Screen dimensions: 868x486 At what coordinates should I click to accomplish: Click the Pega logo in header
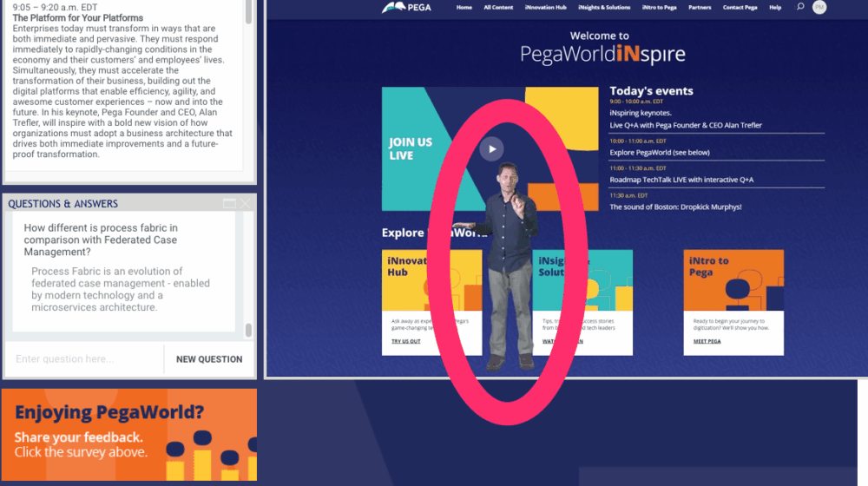pos(407,8)
